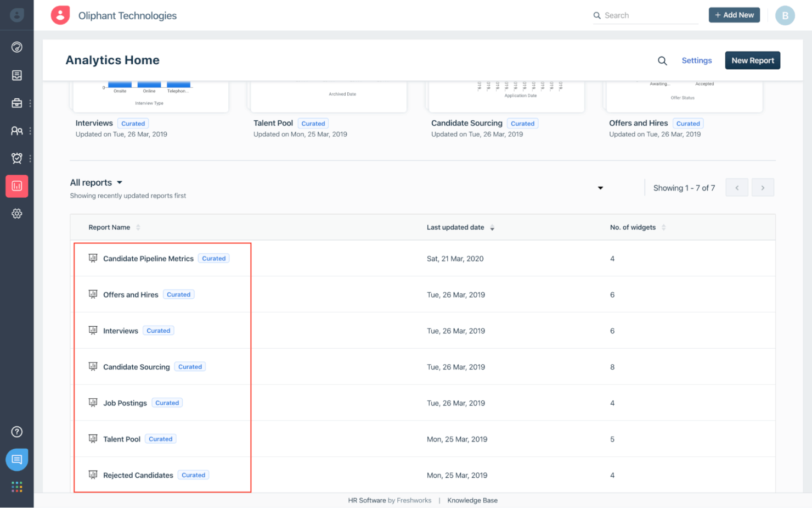Image resolution: width=812 pixels, height=508 pixels.
Task: Open the dropdown arrow beside Showing count
Action: pos(600,188)
